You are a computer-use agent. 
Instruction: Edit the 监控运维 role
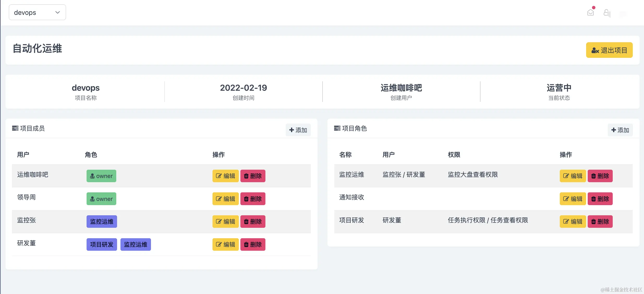[573, 176]
